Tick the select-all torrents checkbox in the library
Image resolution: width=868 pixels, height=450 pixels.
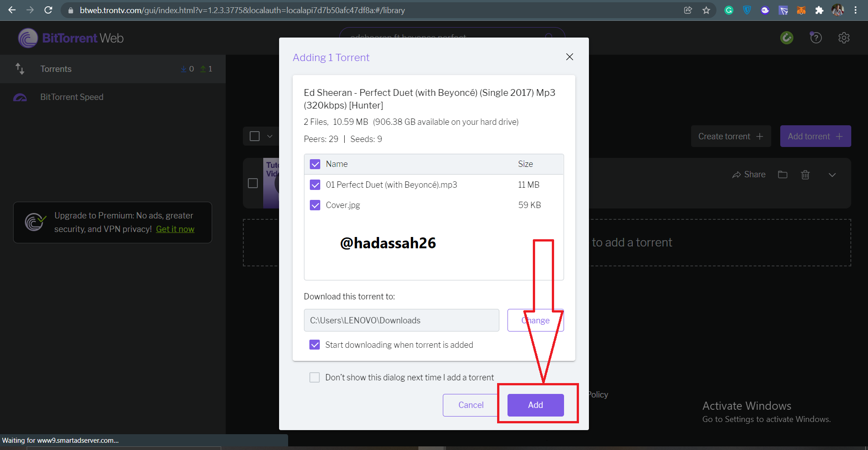[255, 136]
